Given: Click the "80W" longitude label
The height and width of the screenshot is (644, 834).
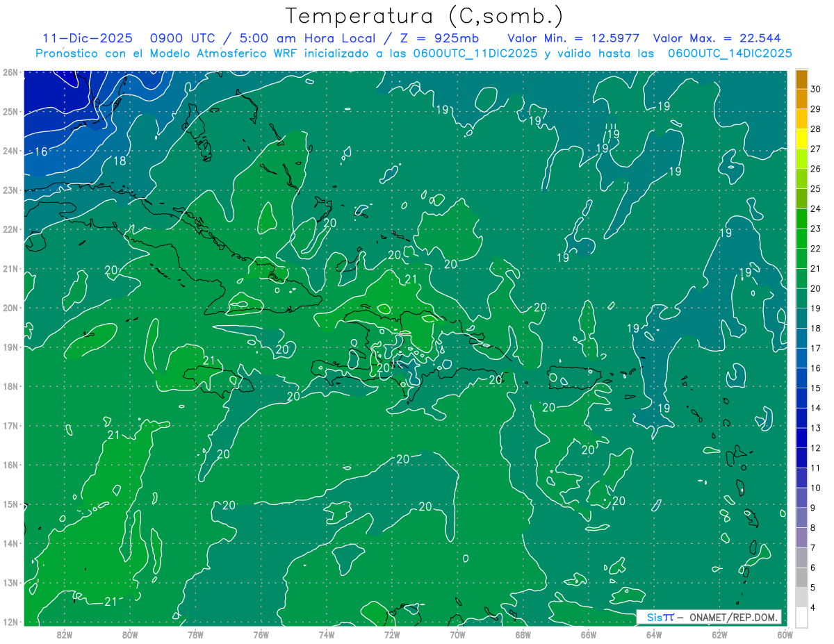Looking at the screenshot, I should 130,634.
